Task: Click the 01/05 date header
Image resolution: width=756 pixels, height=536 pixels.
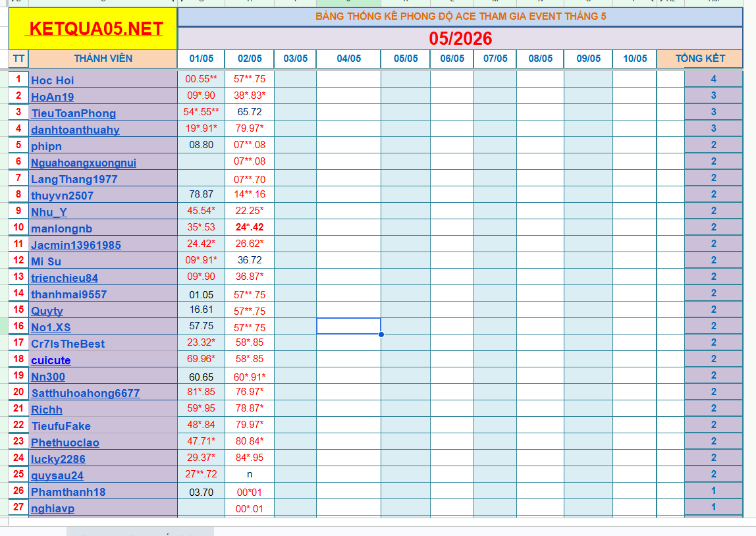Action: pos(201,59)
